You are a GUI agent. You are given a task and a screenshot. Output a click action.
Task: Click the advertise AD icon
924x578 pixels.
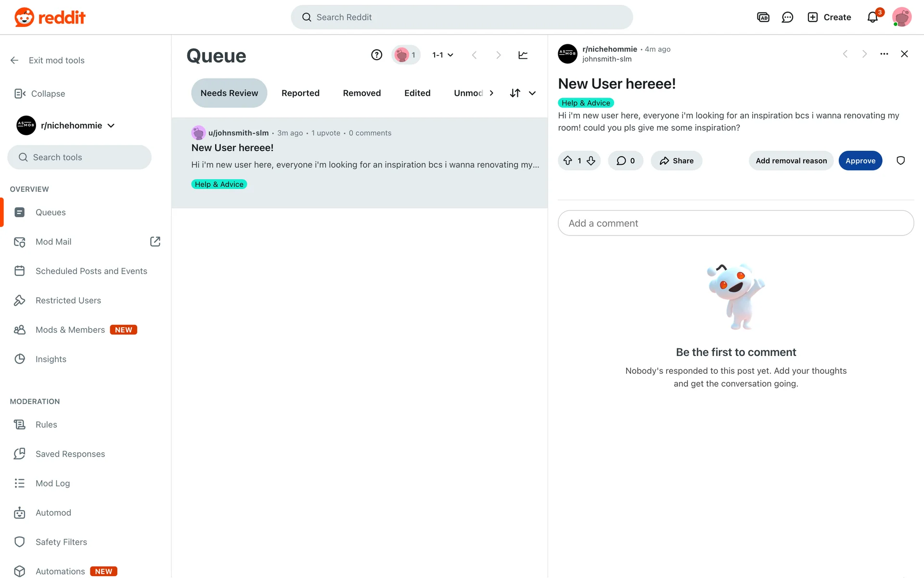point(763,17)
